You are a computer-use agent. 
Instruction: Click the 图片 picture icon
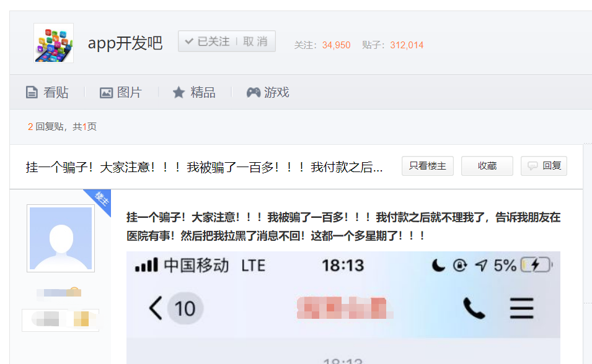(x=106, y=93)
